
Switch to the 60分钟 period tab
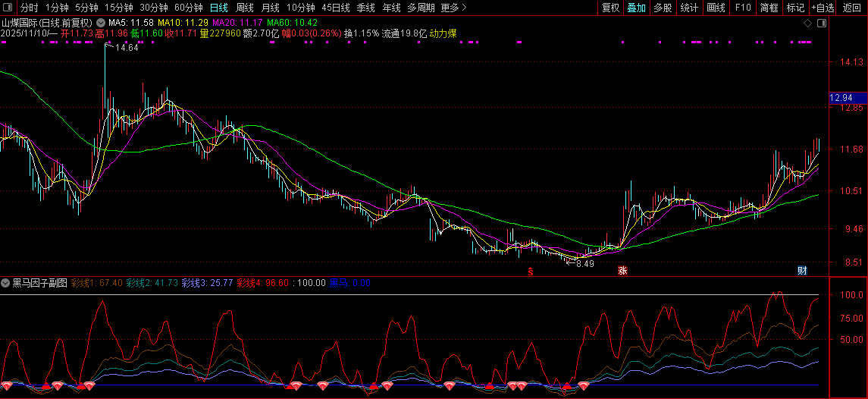188,8
